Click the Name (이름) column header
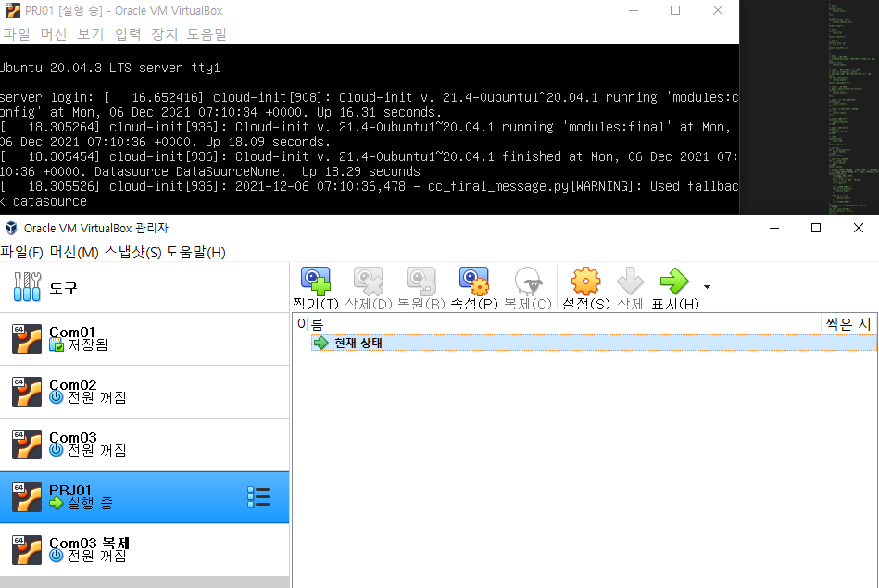 point(310,324)
